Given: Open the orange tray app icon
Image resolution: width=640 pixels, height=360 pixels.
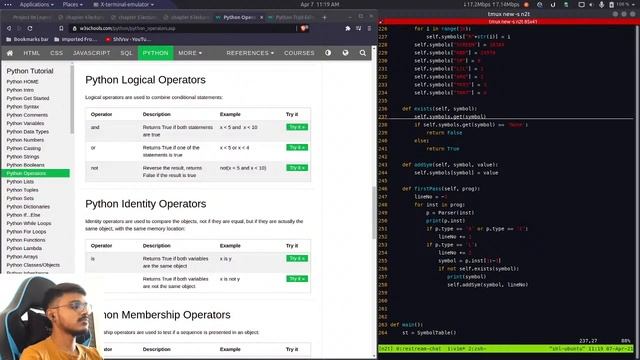Looking at the screenshot, I should (526, 4).
